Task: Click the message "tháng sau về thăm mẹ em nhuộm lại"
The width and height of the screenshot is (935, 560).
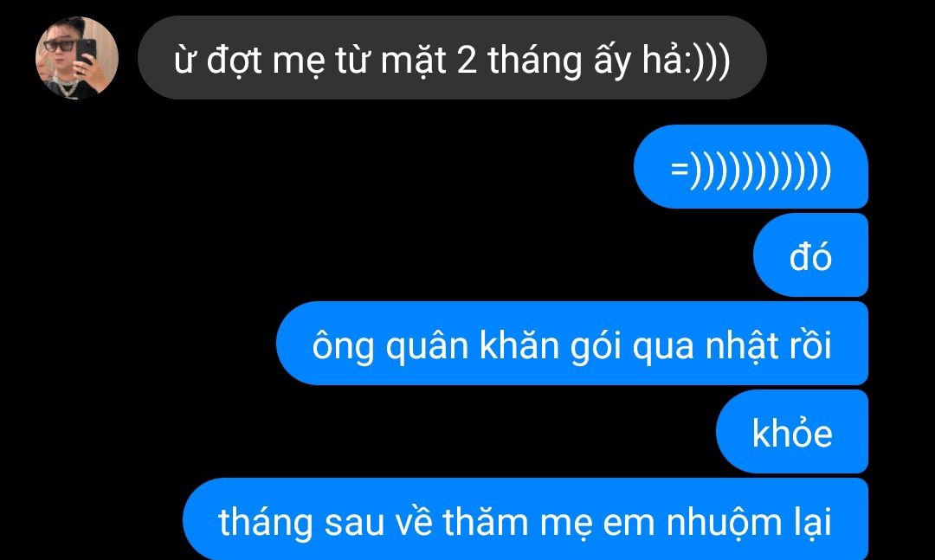Action: 526,519
